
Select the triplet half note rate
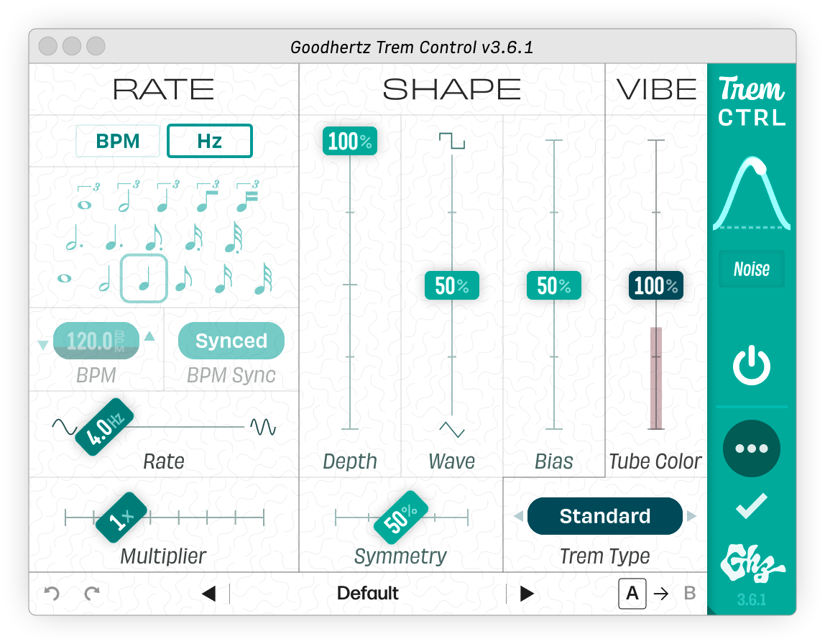coord(128,196)
